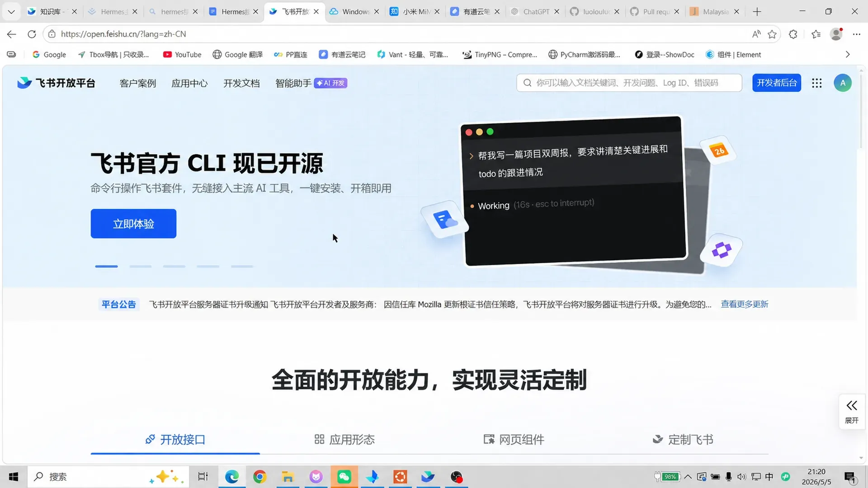The height and width of the screenshot is (488, 868).
Task: Open the read aloud icon in address bar
Action: (756, 34)
